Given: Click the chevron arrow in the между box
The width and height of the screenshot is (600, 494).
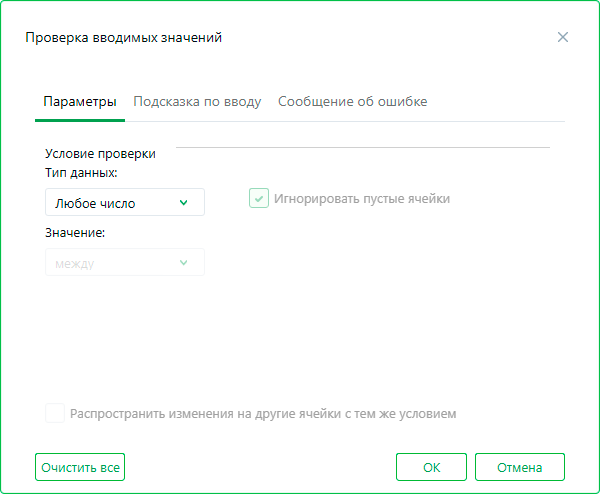Looking at the screenshot, I should tap(184, 263).
